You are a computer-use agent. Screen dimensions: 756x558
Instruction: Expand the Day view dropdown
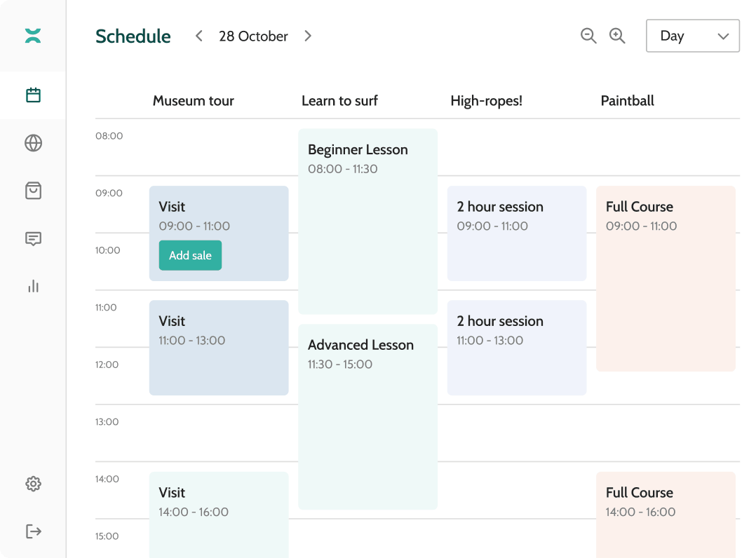tap(692, 36)
